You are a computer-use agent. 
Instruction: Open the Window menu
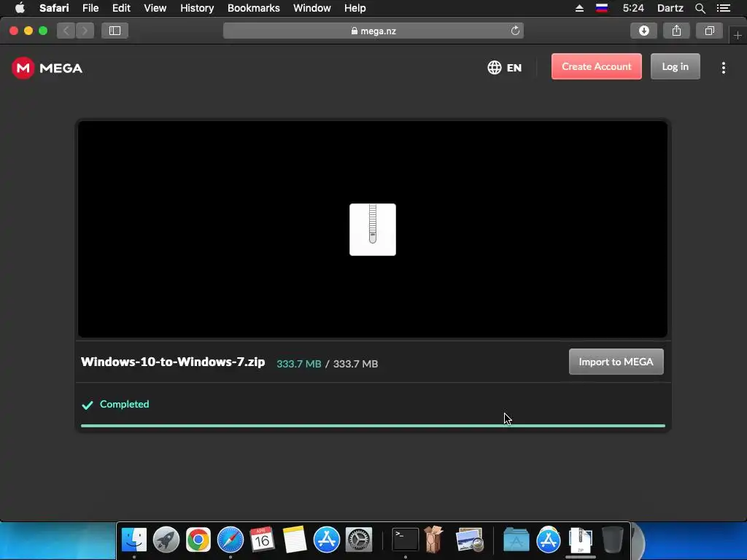pos(312,8)
